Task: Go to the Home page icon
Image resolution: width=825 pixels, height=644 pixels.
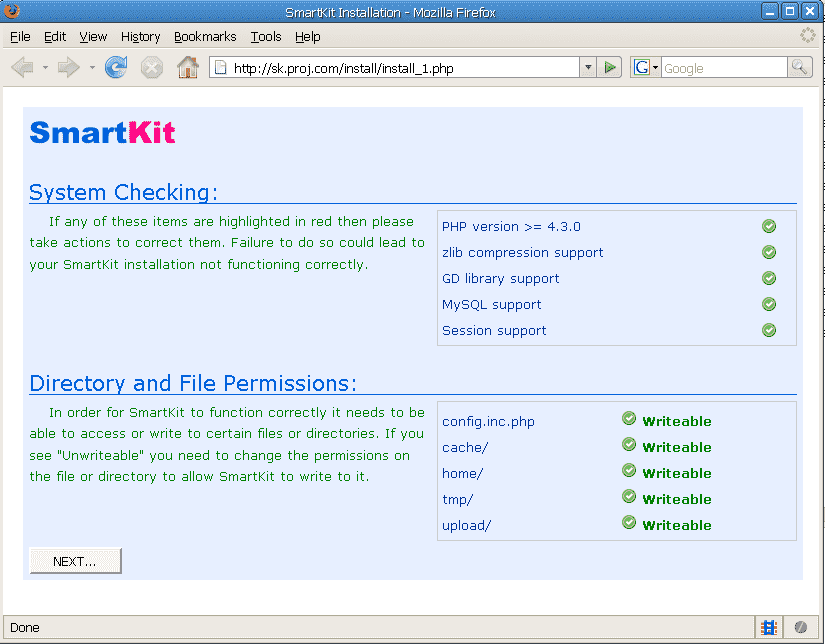Action: [188, 67]
